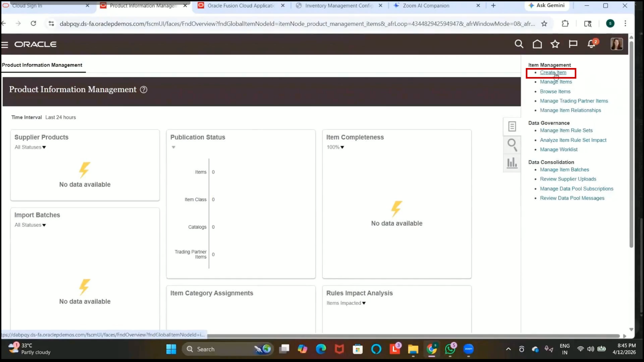The height and width of the screenshot is (362, 644).
Task: Open the Oracle global search icon
Action: pyautogui.click(x=519, y=44)
